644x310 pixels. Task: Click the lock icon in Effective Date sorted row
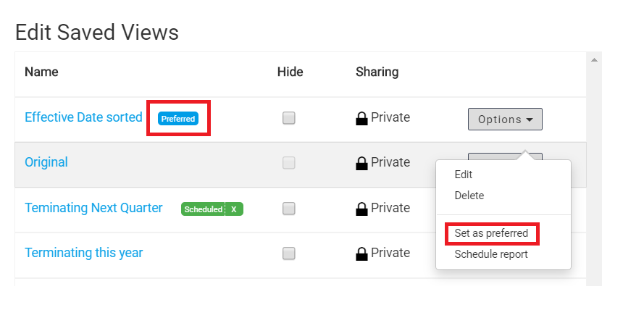[x=361, y=119]
